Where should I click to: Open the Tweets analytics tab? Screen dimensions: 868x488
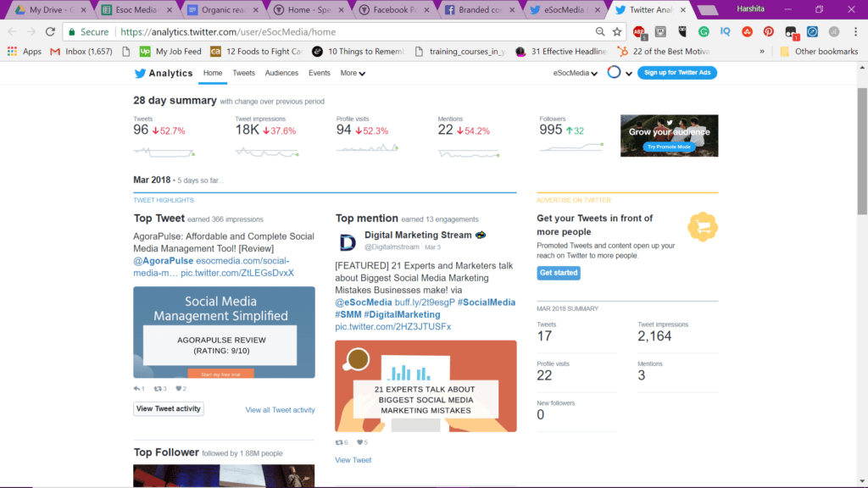(x=243, y=73)
